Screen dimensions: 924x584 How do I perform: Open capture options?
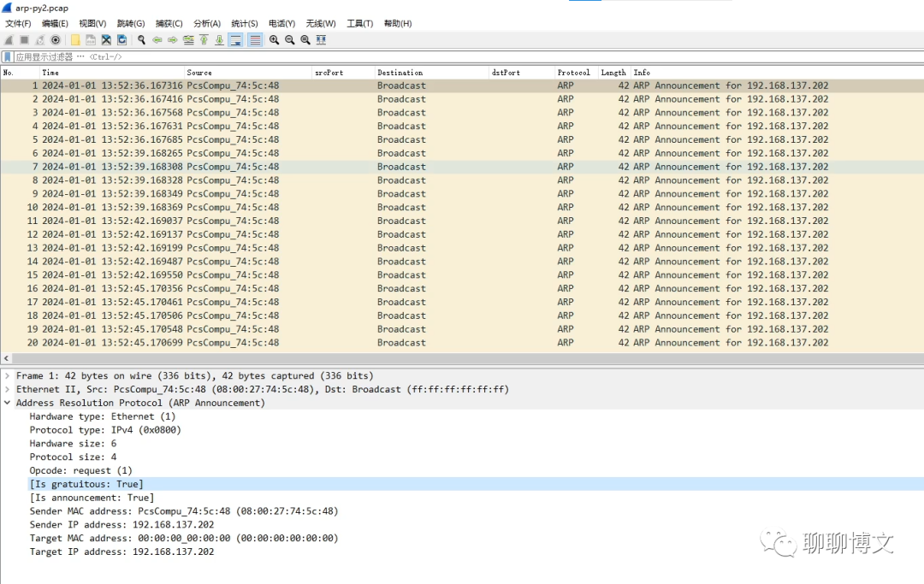pos(56,40)
